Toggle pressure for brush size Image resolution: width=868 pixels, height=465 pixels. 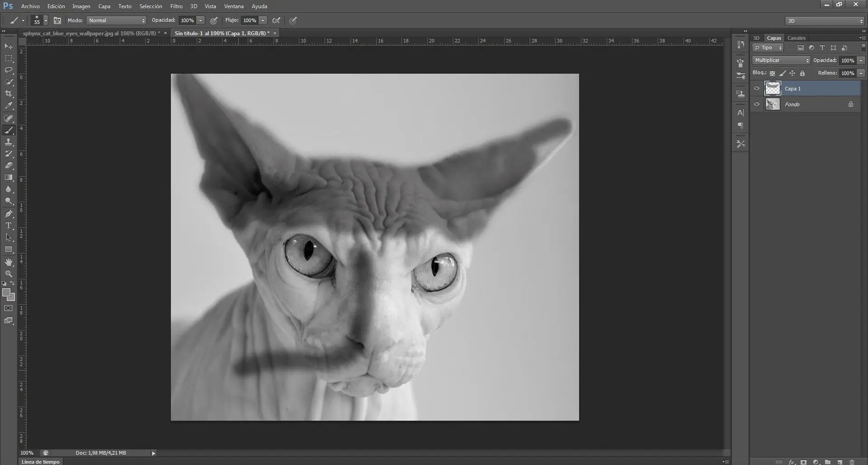tap(293, 20)
